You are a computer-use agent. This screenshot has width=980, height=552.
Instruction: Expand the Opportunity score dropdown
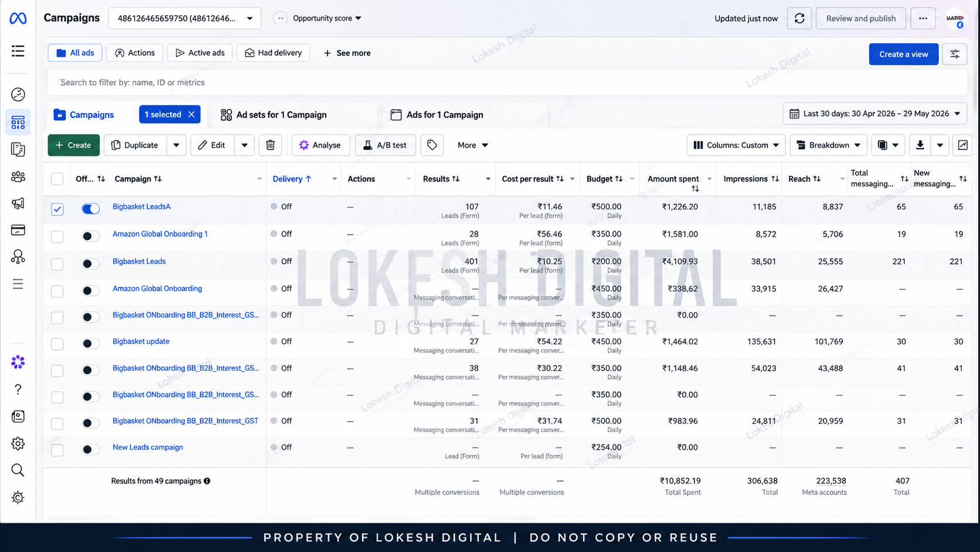click(327, 18)
